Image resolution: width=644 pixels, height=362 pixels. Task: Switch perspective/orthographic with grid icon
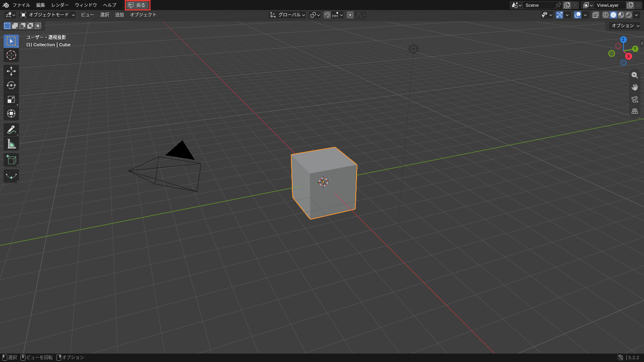pos(635,111)
